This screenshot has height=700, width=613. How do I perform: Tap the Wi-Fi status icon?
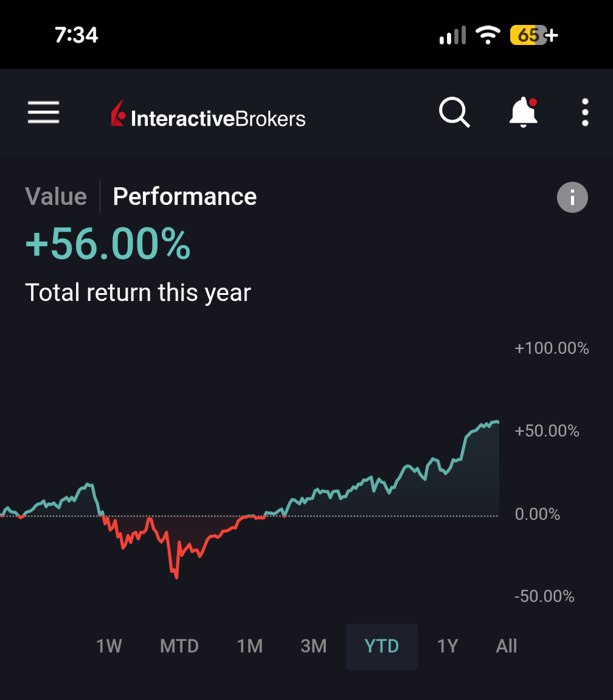click(488, 35)
